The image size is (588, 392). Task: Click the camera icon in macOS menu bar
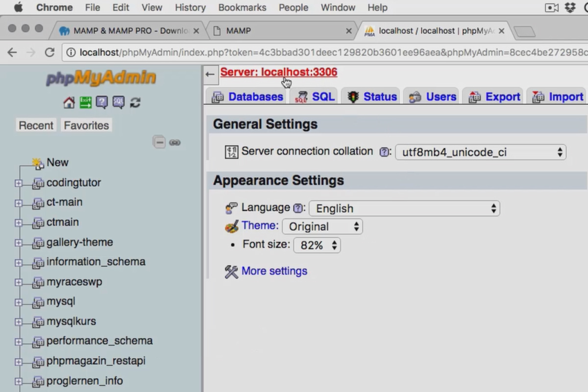click(552, 7)
